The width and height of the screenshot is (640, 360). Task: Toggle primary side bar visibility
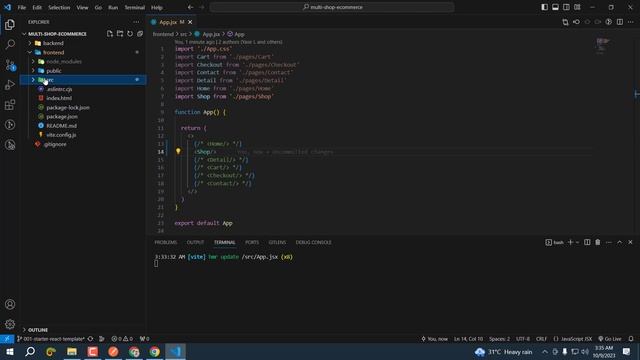pyautogui.click(x=544, y=7)
